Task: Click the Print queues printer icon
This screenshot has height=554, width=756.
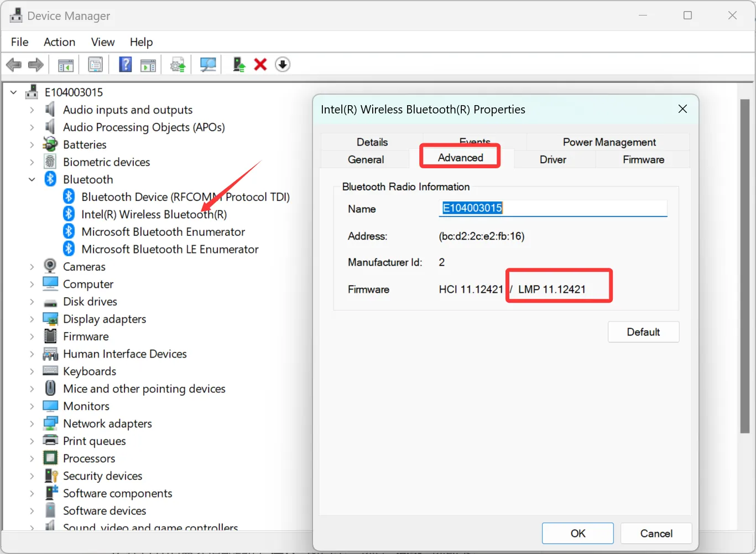Action: click(50, 441)
